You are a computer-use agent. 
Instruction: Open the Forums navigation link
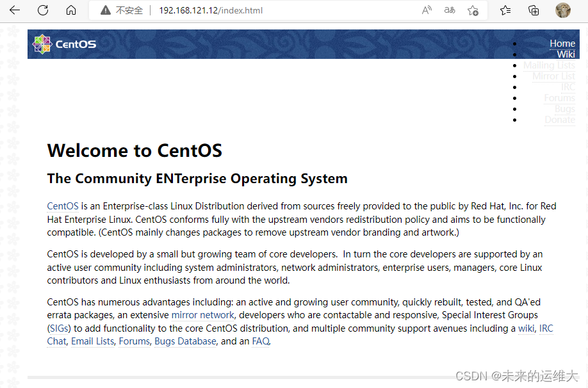click(560, 98)
